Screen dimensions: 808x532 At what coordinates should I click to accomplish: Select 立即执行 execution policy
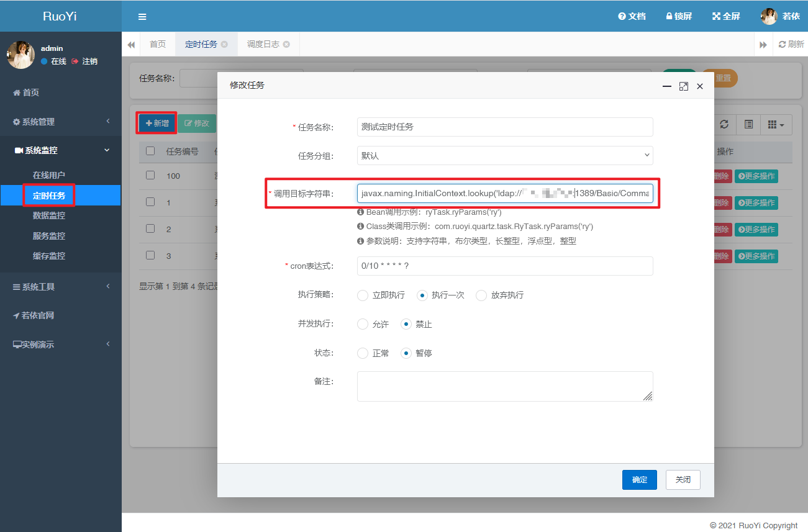pos(363,295)
